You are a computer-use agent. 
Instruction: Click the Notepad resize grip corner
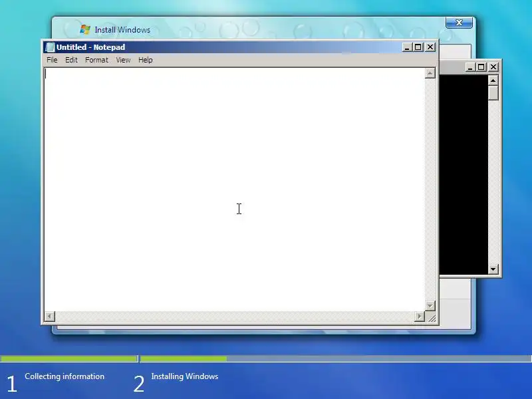click(431, 317)
